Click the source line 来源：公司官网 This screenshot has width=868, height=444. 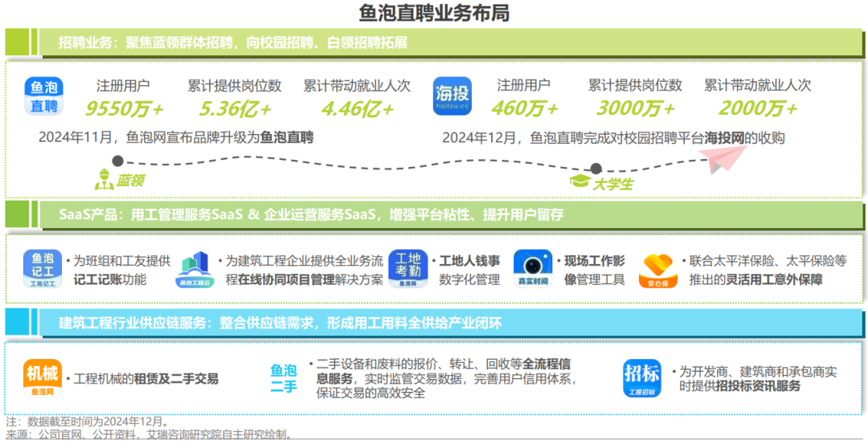(149, 434)
